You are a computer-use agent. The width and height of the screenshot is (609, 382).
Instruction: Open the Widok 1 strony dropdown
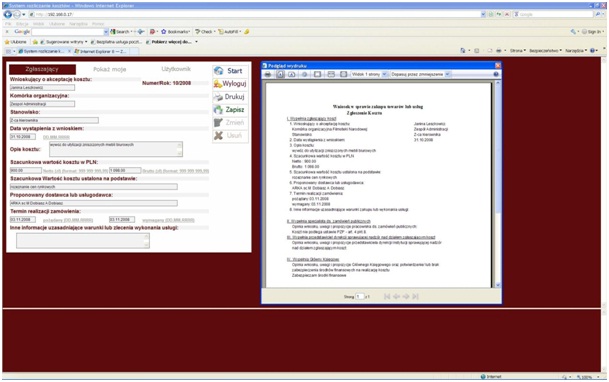[x=369, y=74]
